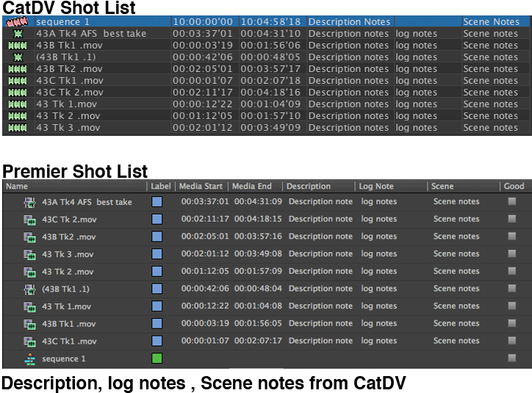This screenshot has width=532, height=393.
Task: Click the icon for 43A Tk4 AFS best take in Premier list
Action: (29, 202)
